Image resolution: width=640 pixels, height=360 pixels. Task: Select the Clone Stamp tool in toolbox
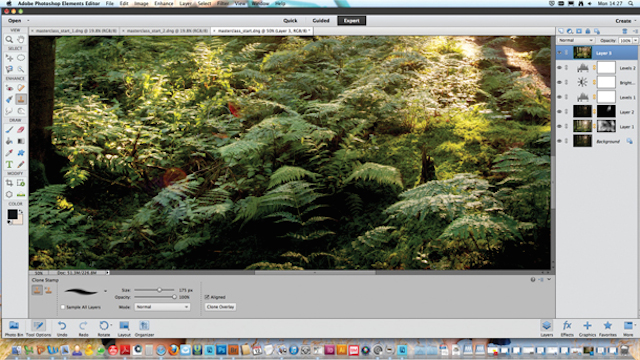21,99
